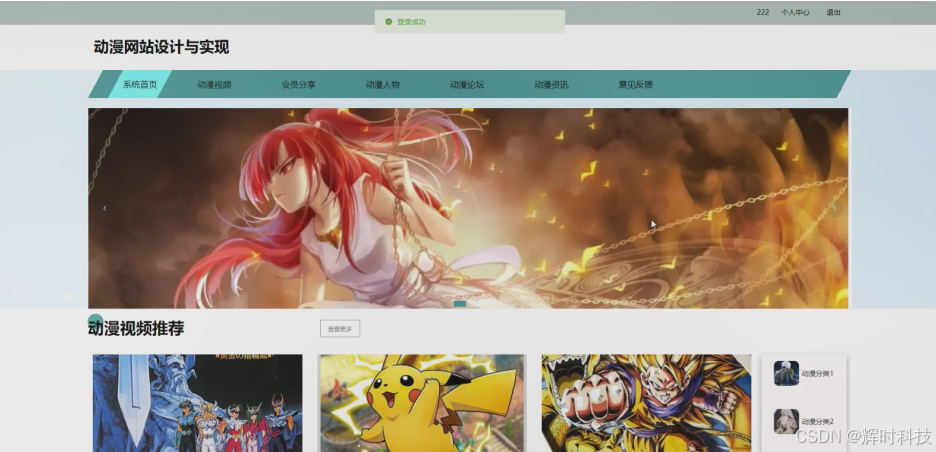Open the Pikachu video thumbnail

[x=422, y=403]
